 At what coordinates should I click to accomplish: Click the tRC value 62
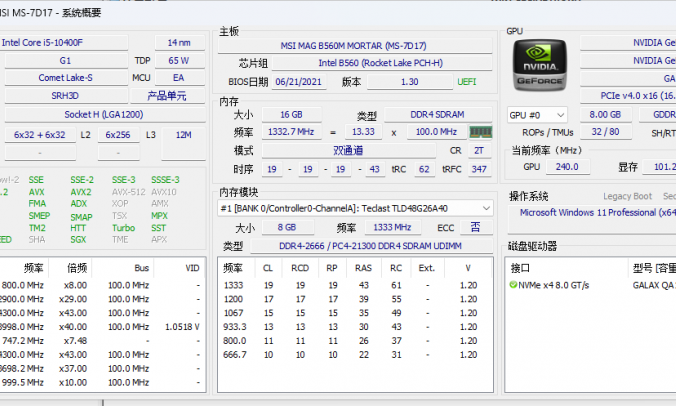coord(424,169)
